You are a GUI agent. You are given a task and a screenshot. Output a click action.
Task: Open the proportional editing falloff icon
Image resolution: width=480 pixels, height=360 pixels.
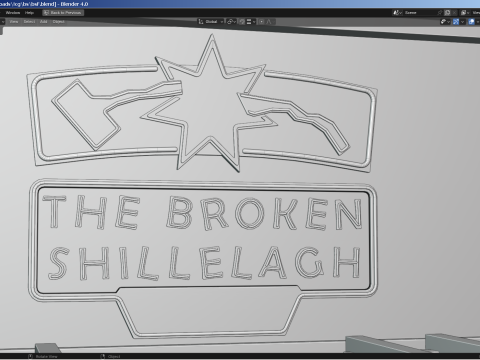point(269,22)
